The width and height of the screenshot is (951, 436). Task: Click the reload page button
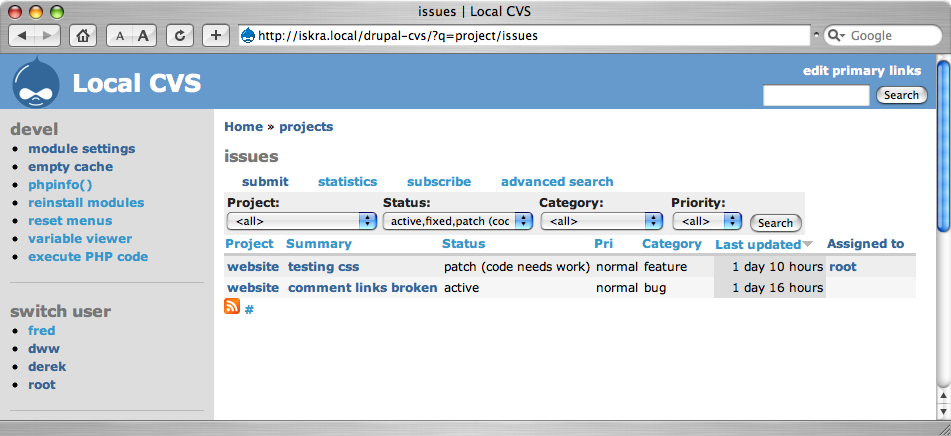[x=179, y=35]
